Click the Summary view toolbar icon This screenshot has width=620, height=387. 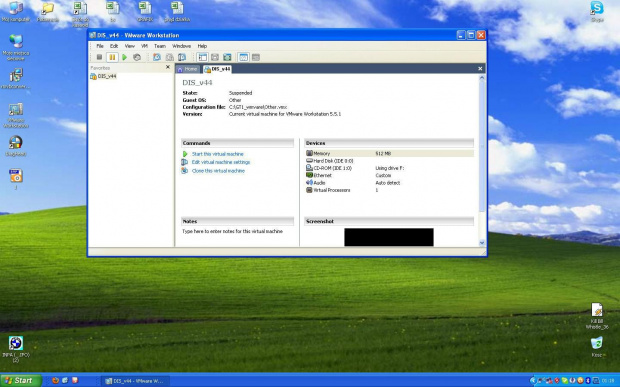click(244, 57)
